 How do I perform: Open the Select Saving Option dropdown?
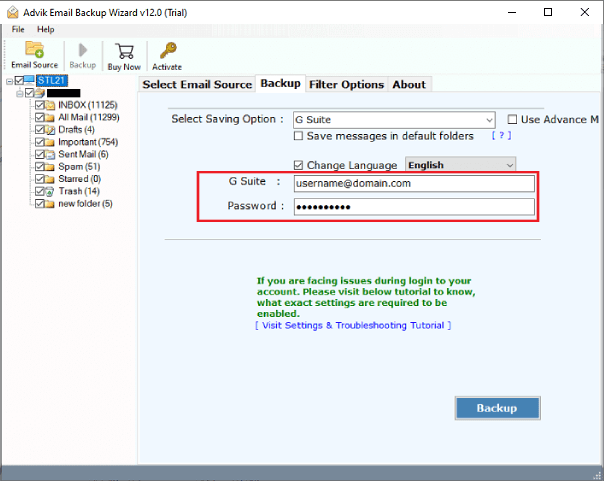pos(394,120)
